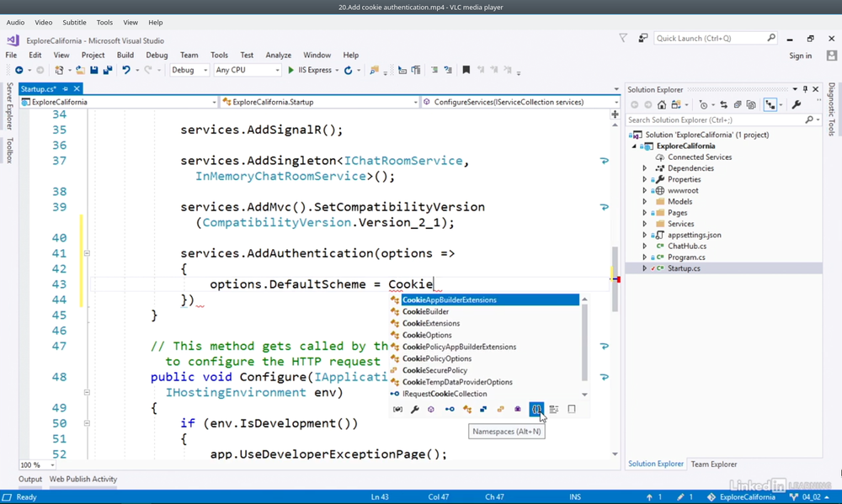Screen dimensions: 842x504
Task: Expand the Pages folder node
Action: [x=645, y=213]
